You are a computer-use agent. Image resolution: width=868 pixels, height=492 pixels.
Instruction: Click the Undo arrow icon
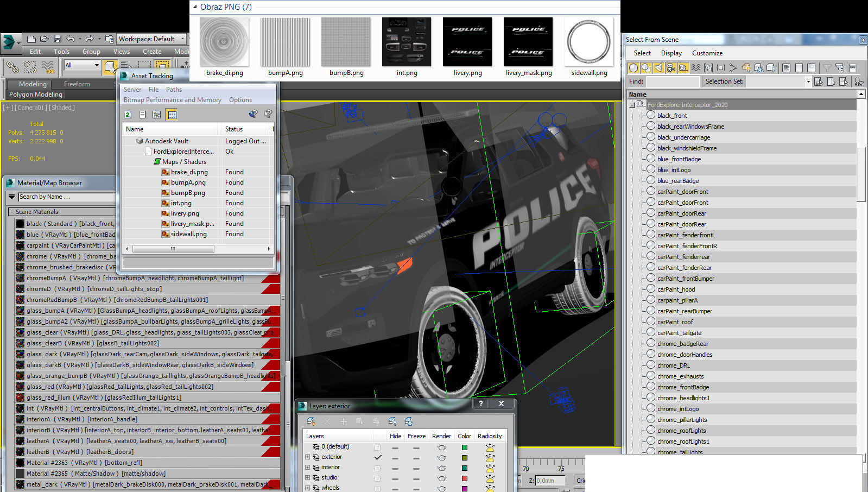click(x=71, y=39)
